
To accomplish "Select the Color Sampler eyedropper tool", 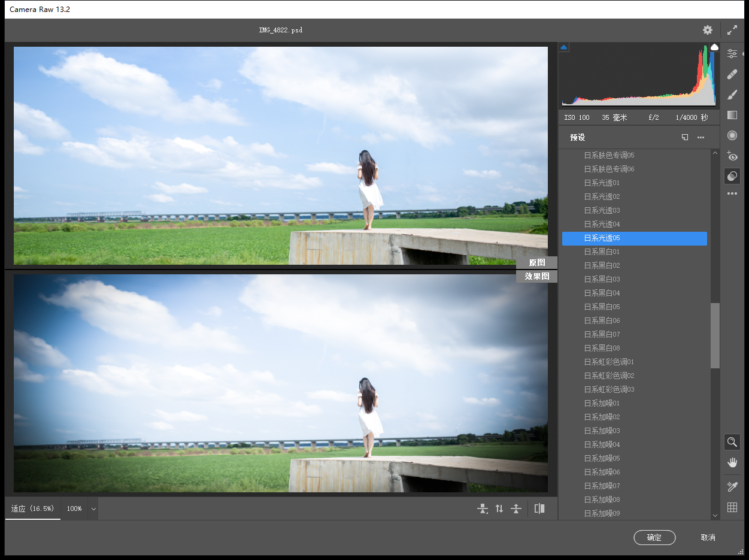I will coord(732,487).
